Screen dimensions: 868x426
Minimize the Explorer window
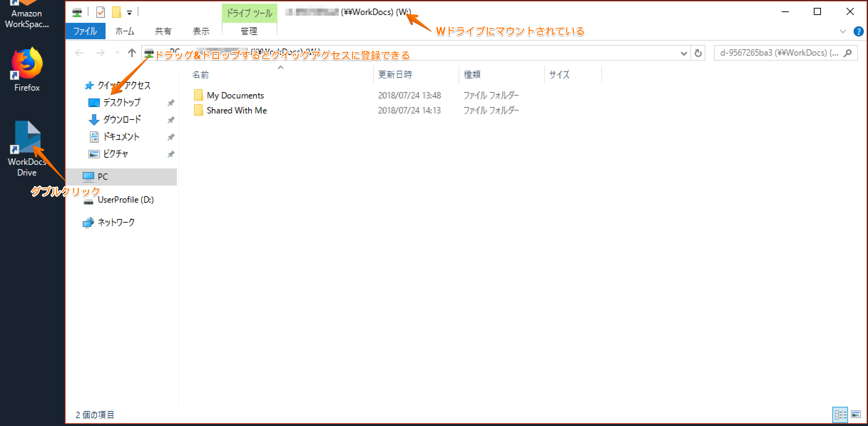pyautogui.click(x=785, y=12)
